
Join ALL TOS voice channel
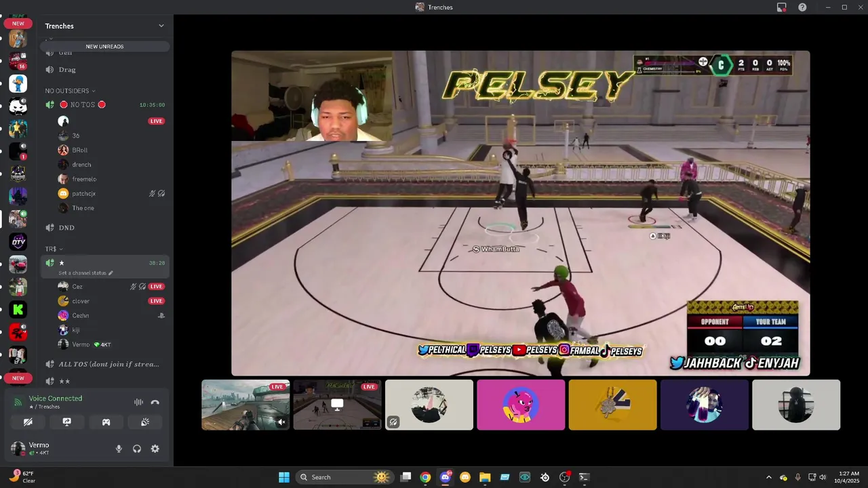[x=105, y=364]
